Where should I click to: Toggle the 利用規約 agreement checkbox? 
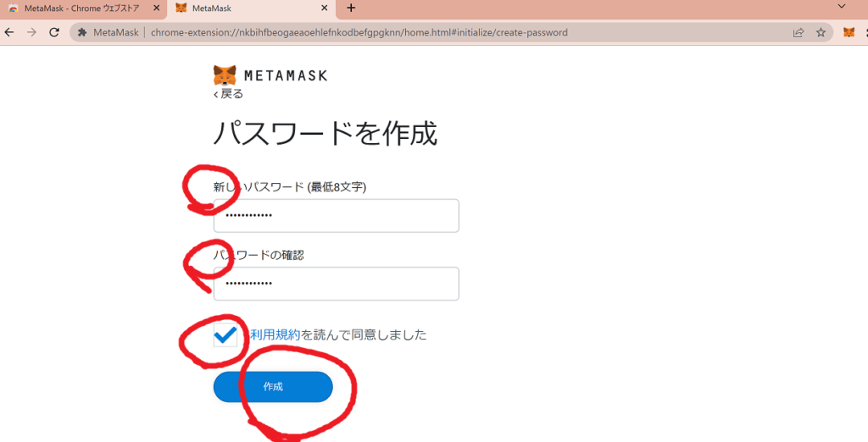225,335
